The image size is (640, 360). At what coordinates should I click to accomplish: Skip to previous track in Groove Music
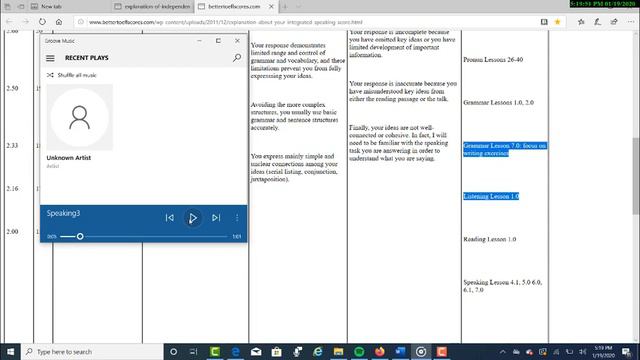tap(170, 218)
